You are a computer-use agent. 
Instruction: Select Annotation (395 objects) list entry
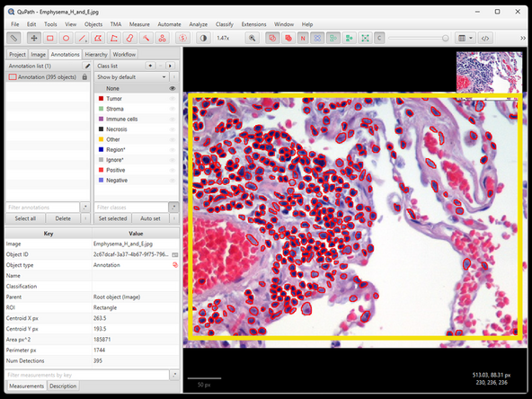tap(48, 77)
